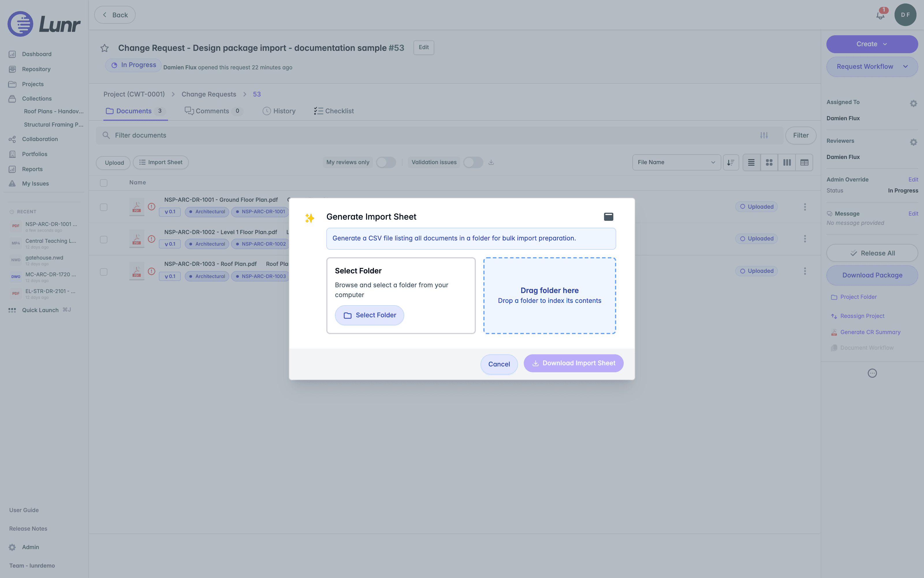Click Download Package button
The image size is (924, 578).
pyautogui.click(x=872, y=275)
